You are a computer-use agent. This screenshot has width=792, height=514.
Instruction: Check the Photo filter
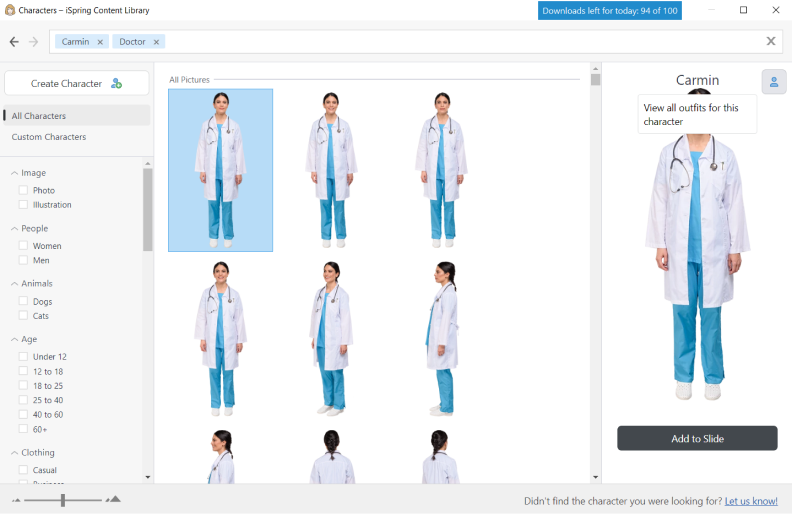click(23, 190)
